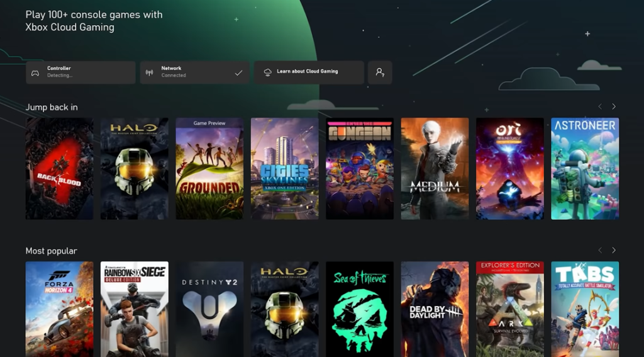Click the network signal icon
Screen dimensions: 644x357
coord(149,73)
